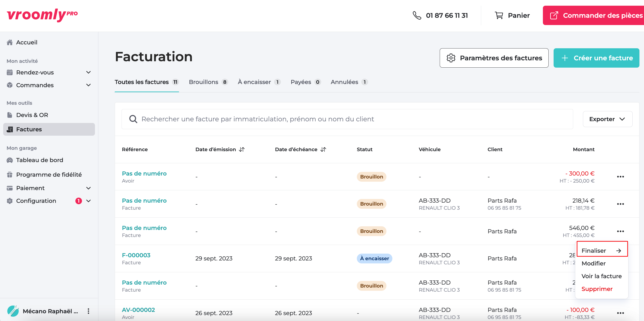Click the Brouillon badge in the 546,00 € row
This screenshot has height=321, width=644.
click(x=371, y=231)
